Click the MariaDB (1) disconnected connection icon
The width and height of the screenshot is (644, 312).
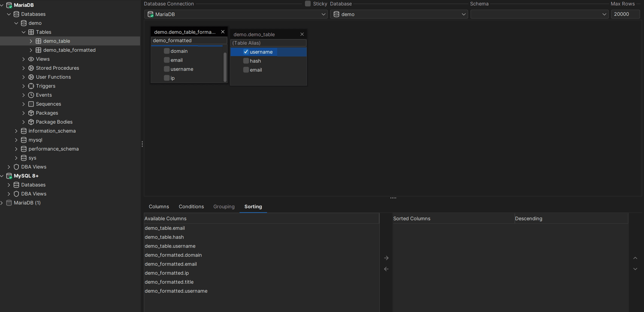click(9, 203)
